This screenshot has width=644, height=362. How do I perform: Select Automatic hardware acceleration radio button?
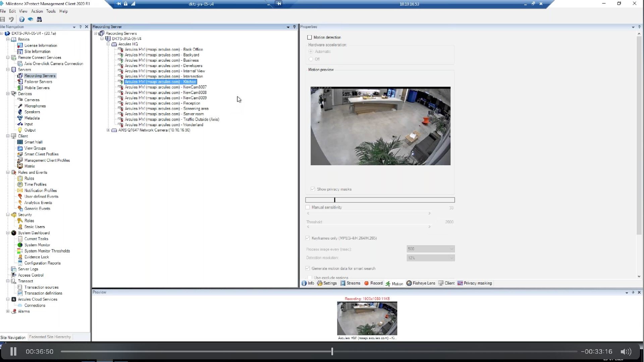pos(311,52)
